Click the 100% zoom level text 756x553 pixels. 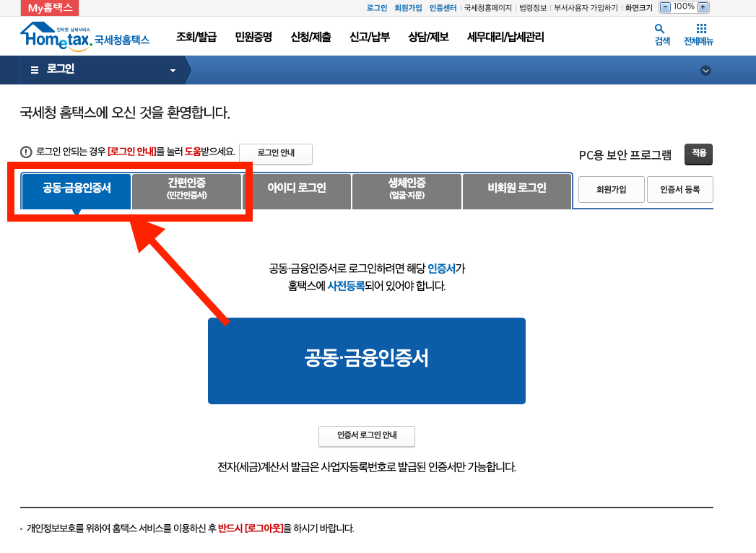(x=684, y=6)
